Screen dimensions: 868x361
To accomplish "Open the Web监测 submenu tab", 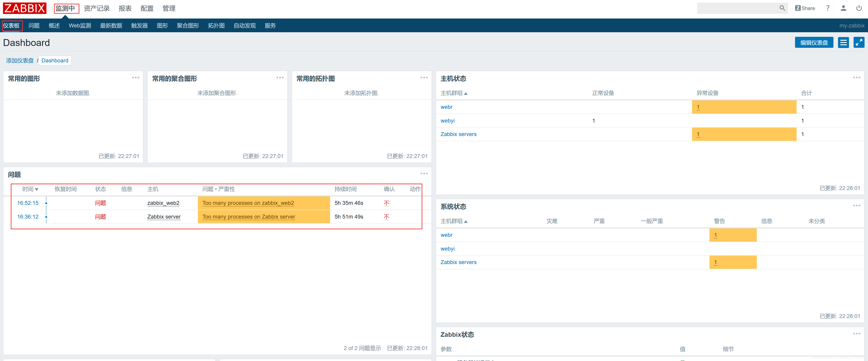I will tap(80, 26).
